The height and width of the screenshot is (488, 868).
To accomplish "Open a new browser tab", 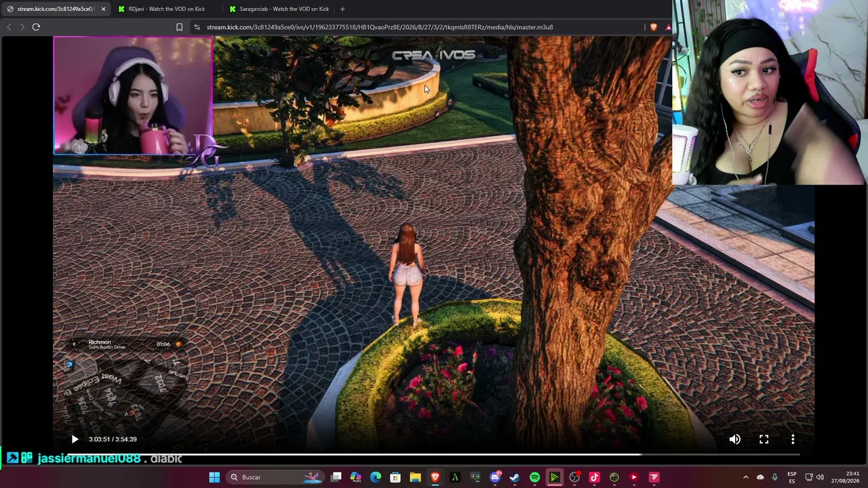I will 342,9.
